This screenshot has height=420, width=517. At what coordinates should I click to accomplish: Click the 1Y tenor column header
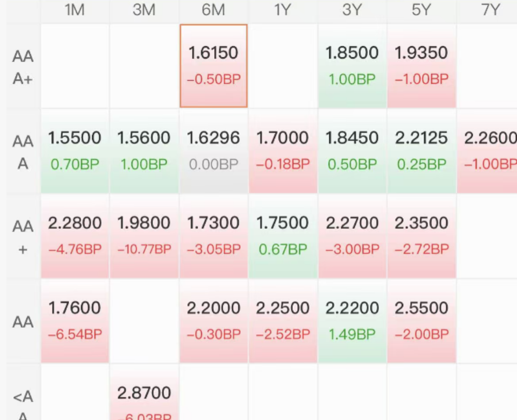point(283,10)
